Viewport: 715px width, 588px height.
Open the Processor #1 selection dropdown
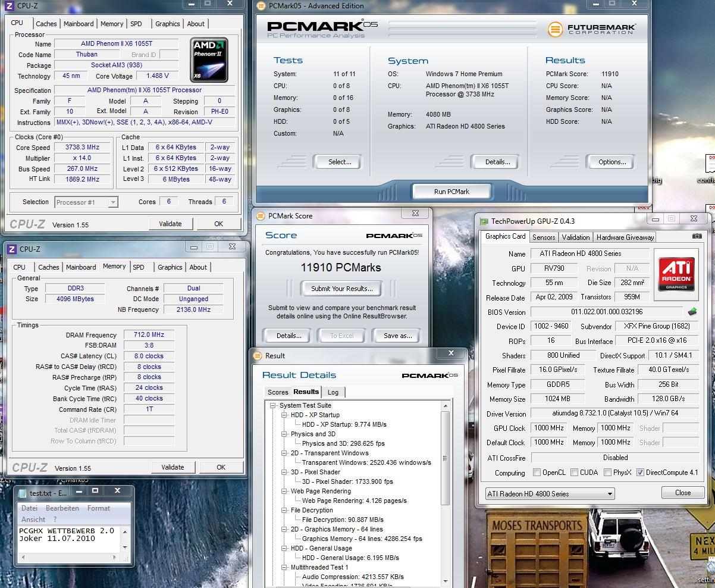[86, 202]
